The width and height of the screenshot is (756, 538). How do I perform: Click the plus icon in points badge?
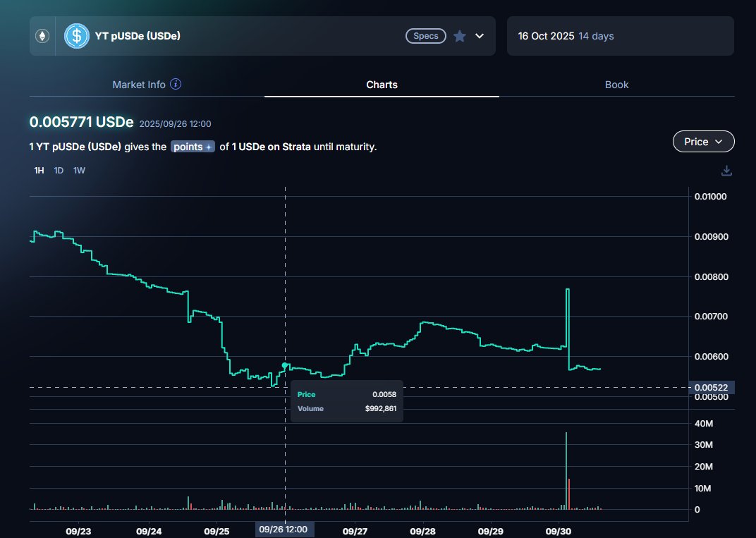click(209, 147)
